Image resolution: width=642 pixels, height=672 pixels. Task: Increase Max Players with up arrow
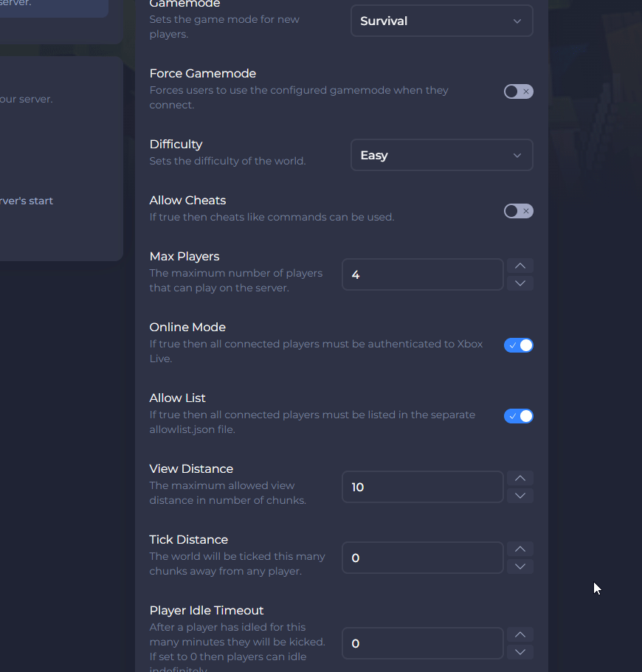pos(520,266)
